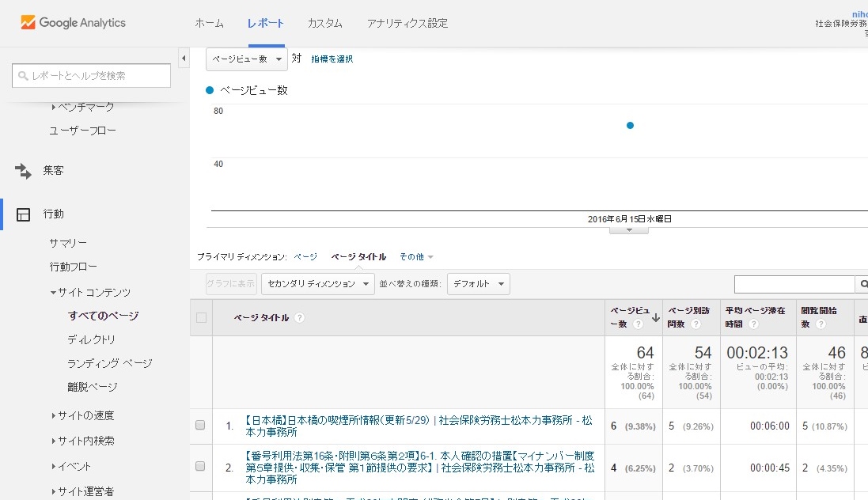This screenshot has width=868, height=500.
Task: Click the 行動 behavior layout icon
Action: 23,214
